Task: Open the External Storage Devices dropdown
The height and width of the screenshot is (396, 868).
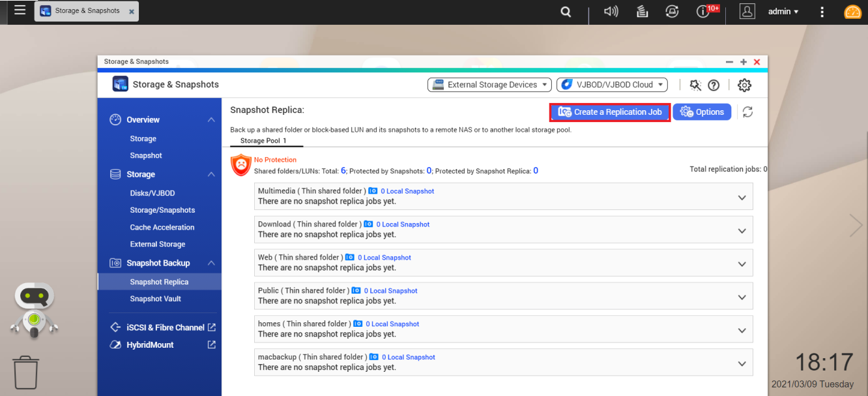Action: [489, 85]
